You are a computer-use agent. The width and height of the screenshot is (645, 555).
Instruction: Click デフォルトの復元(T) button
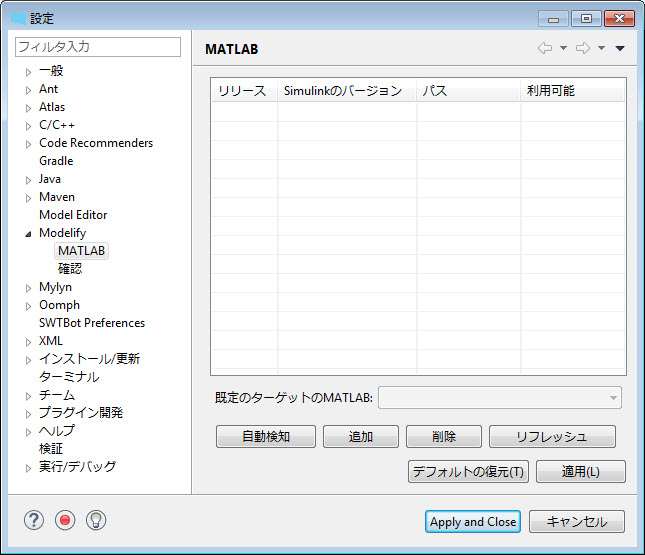pos(468,471)
